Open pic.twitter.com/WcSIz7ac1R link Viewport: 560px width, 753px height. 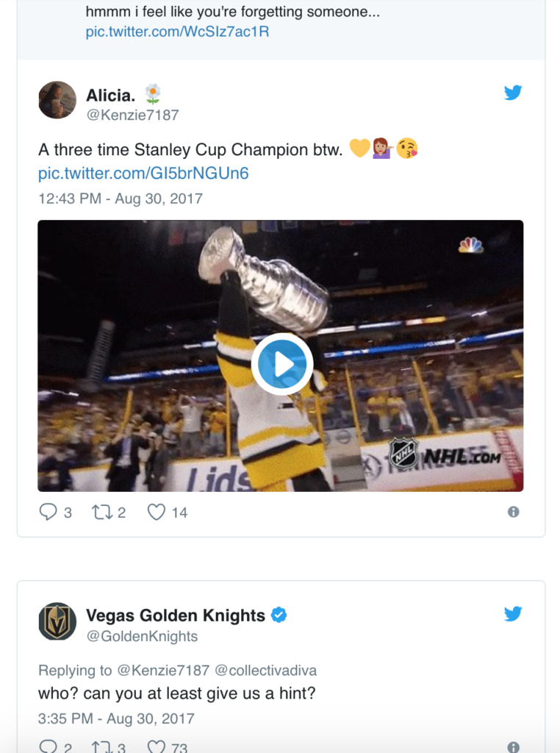pyautogui.click(x=177, y=32)
